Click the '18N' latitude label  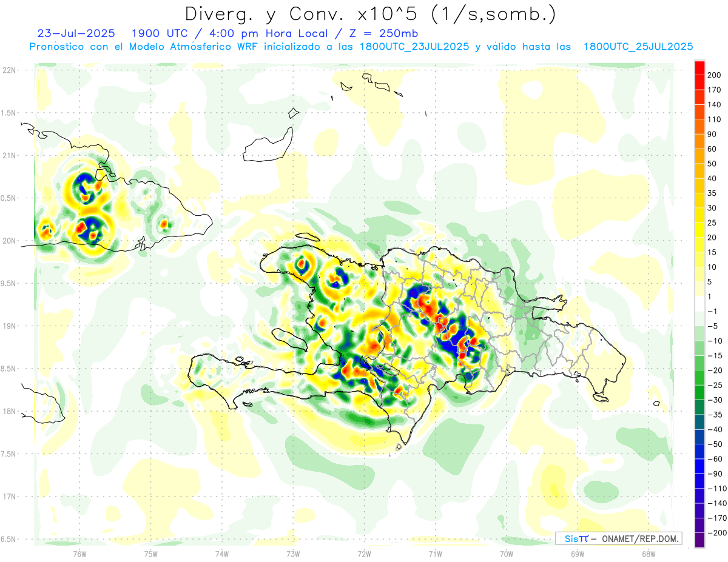9,412
